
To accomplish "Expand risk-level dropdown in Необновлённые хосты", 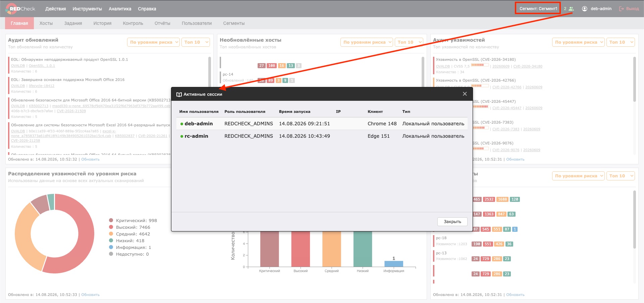I will click(x=367, y=42).
